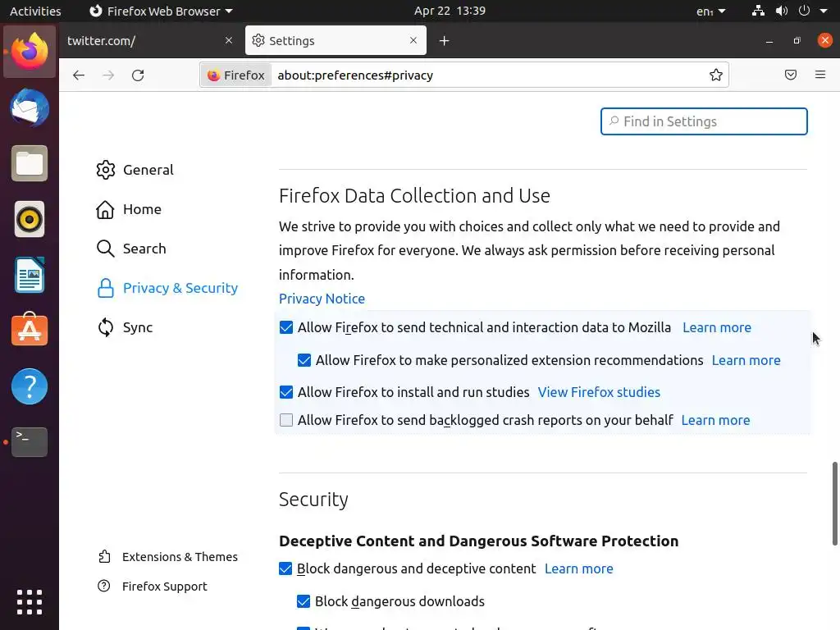Click the View Firefox studies link

coord(599,392)
